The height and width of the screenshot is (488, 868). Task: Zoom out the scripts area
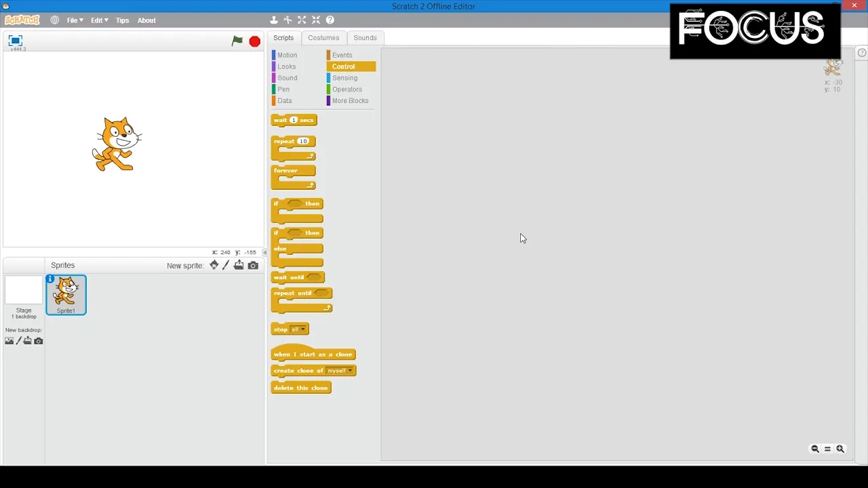click(815, 449)
